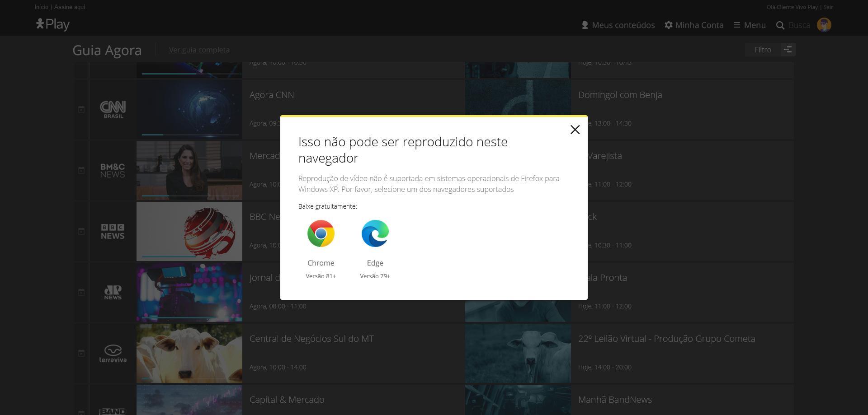Click calendar icon on Terraviva row
The width and height of the screenshot is (868, 415).
click(x=81, y=353)
